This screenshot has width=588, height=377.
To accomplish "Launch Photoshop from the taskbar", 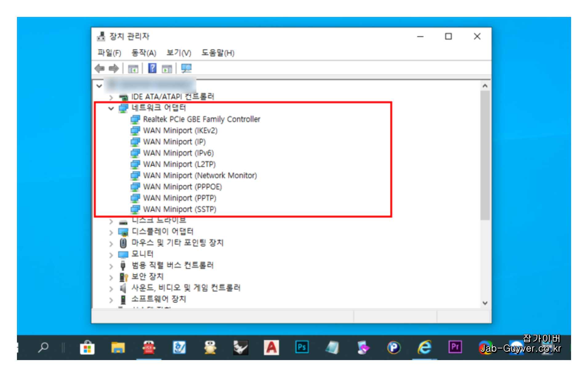I will (302, 348).
